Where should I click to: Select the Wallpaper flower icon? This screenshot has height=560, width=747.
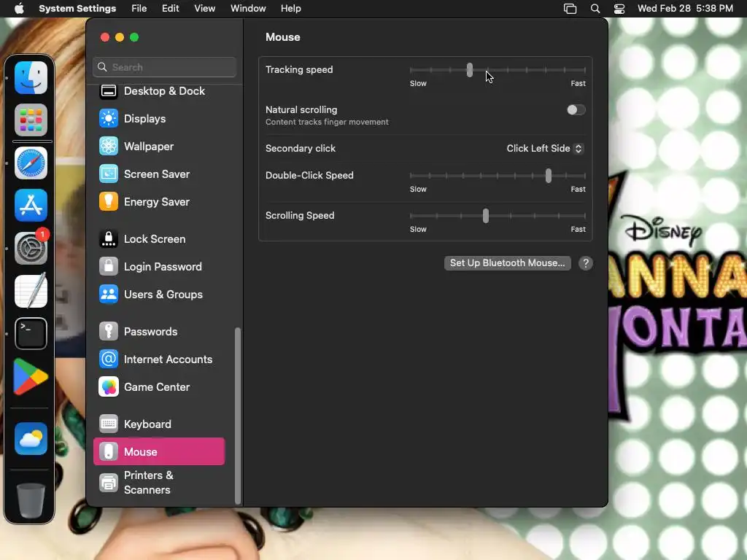coord(109,146)
